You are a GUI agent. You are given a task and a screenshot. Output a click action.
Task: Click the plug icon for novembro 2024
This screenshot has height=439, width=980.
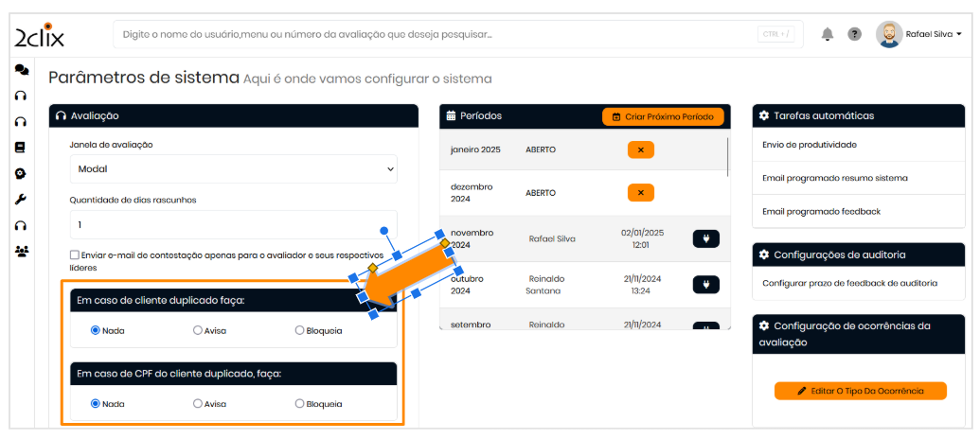point(705,238)
